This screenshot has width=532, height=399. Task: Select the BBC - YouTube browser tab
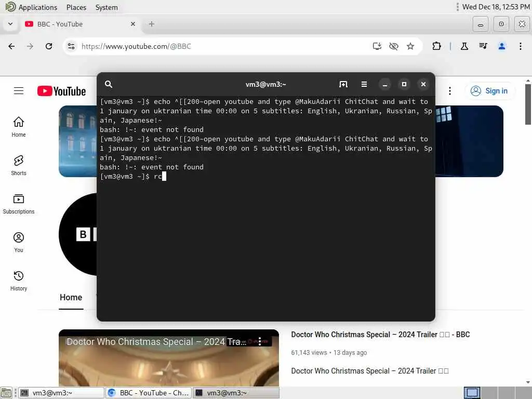click(81, 24)
